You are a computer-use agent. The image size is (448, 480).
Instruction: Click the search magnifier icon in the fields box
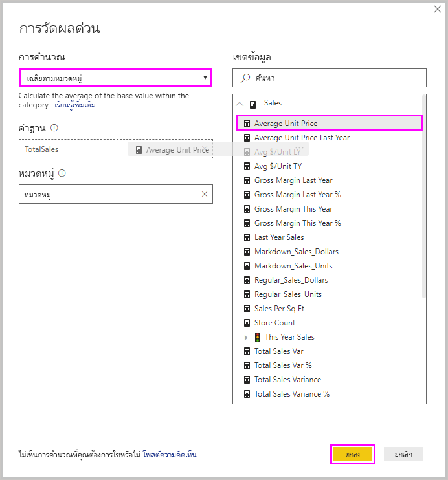point(245,78)
